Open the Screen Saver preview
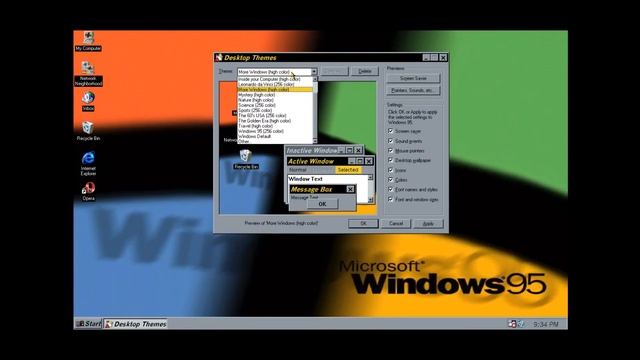This screenshot has height=360, width=640. [413, 78]
